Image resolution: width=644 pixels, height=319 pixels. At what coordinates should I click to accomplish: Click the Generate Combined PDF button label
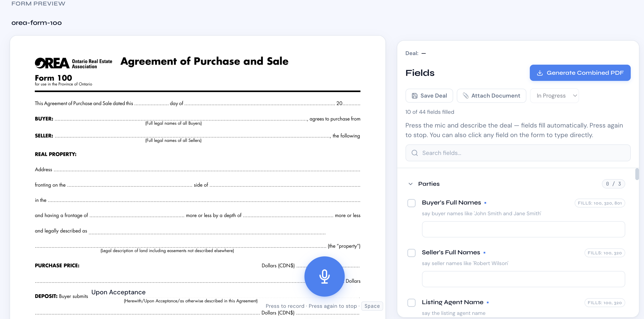tap(585, 73)
